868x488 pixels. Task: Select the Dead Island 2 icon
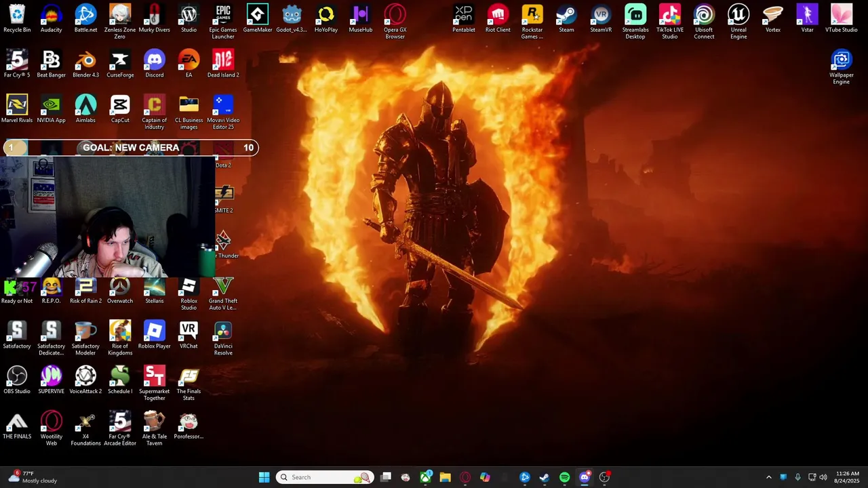223,64
